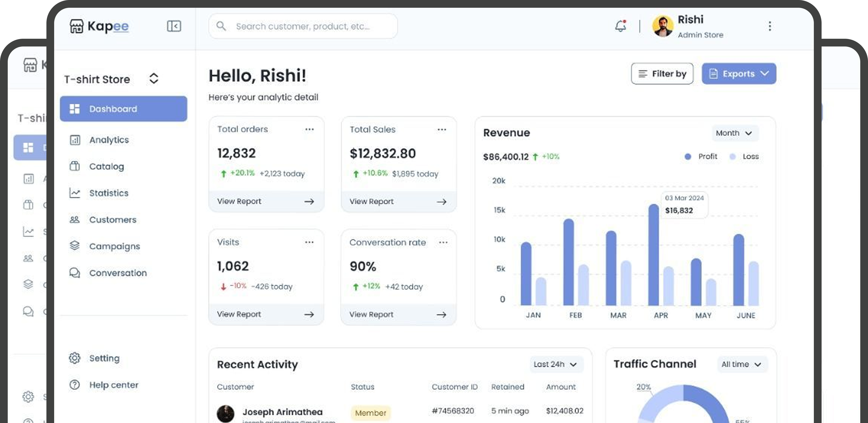Open the Visits card three-dot menu
The height and width of the screenshot is (423, 868).
tap(309, 242)
